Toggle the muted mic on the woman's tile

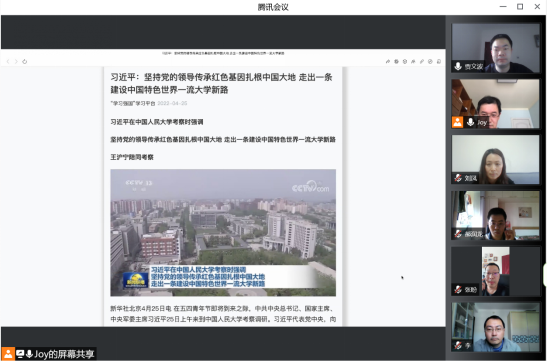(458, 178)
